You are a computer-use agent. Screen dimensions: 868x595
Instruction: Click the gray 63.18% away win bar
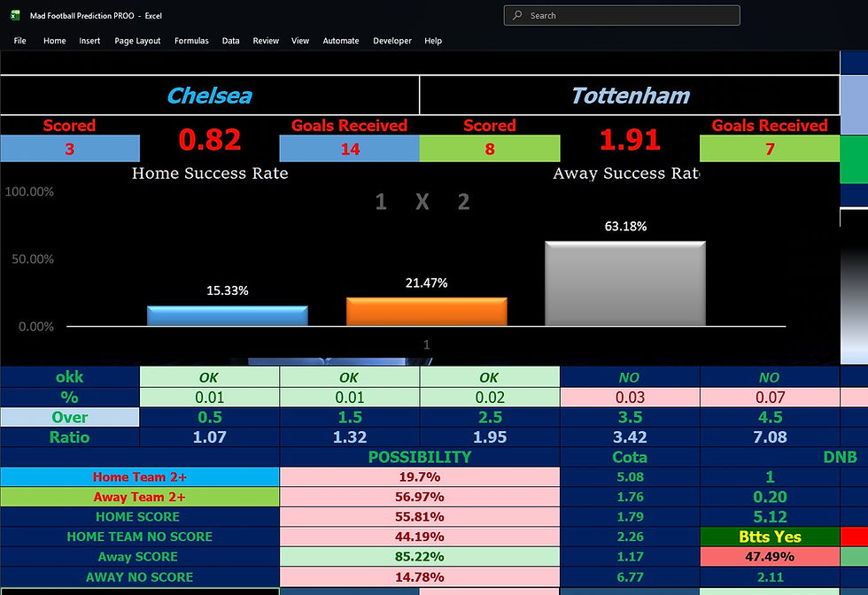tap(625, 283)
